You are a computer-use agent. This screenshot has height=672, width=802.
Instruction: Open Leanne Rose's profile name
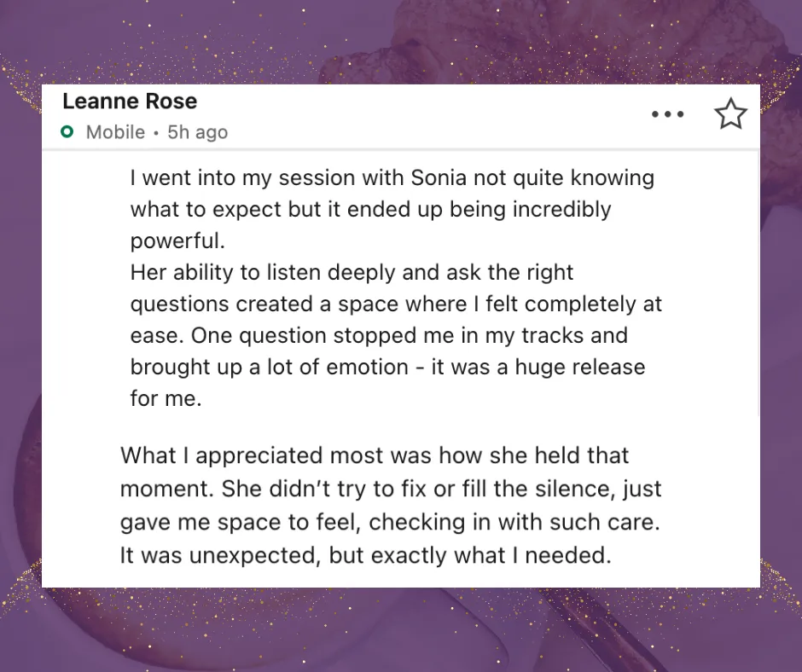[130, 101]
